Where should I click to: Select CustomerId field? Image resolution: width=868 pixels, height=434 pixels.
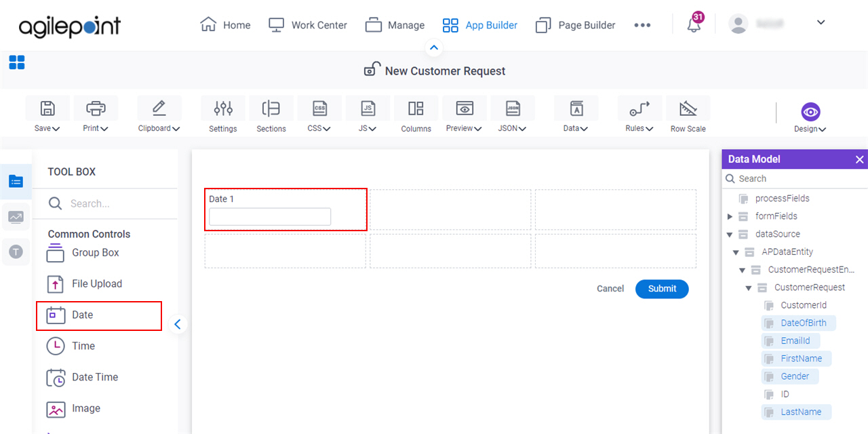(804, 305)
